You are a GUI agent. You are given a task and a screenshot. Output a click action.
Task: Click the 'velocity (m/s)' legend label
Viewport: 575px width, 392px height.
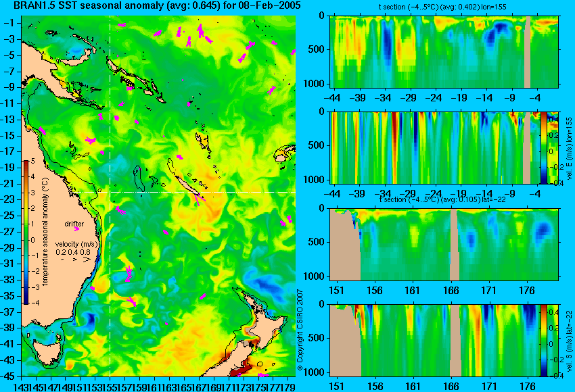click(76, 244)
